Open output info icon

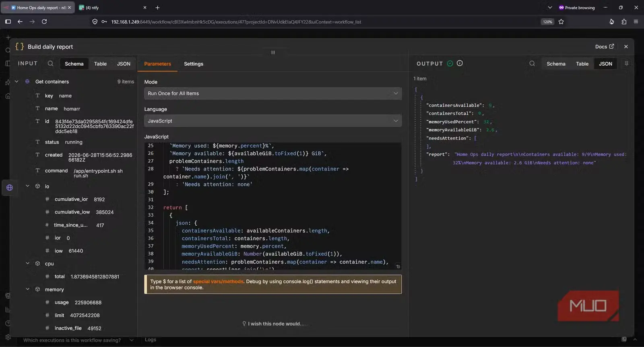[460, 63]
